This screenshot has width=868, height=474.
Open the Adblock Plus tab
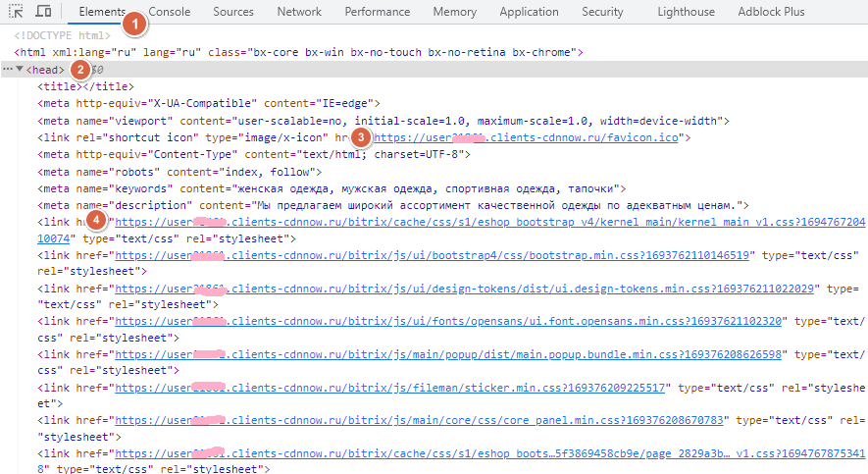771,12
